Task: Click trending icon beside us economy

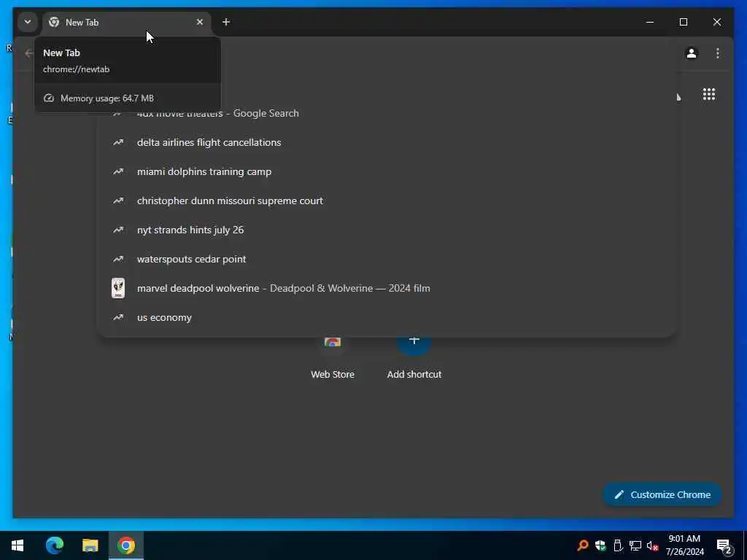Action: (x=117, y=317)
